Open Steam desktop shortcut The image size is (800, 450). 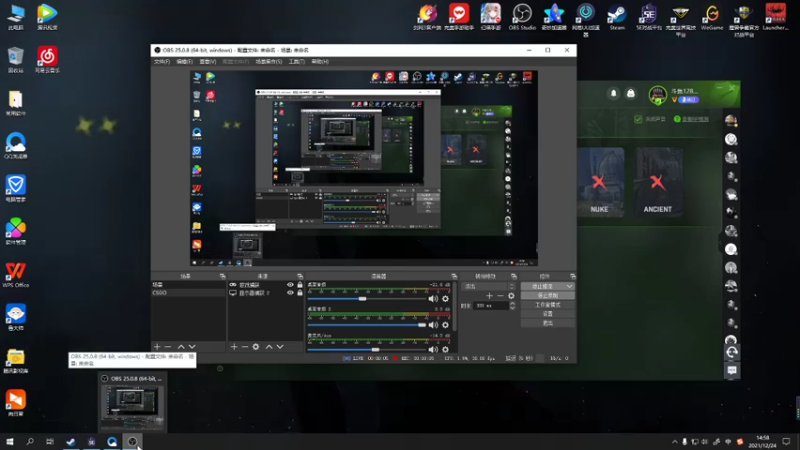pos(617,16)
